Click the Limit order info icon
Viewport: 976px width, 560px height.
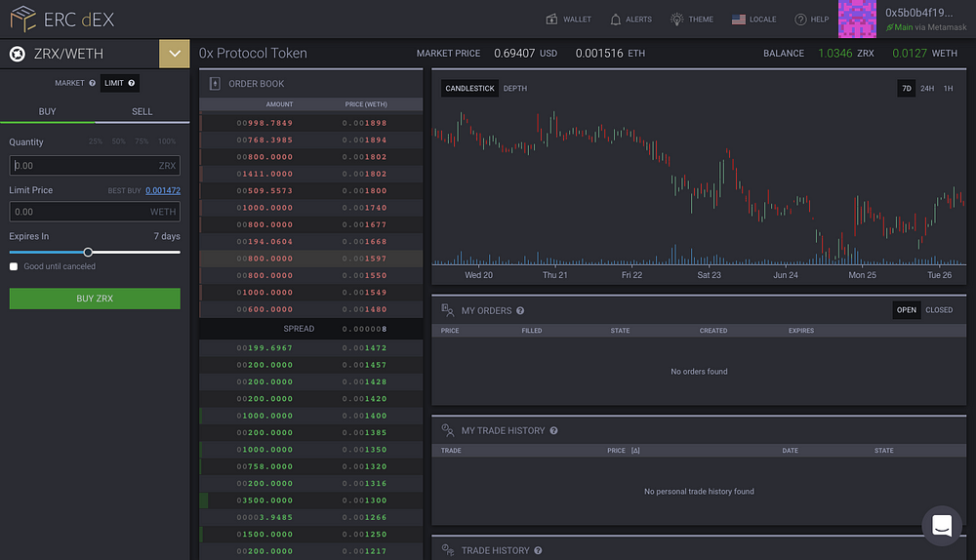[132, 83]
